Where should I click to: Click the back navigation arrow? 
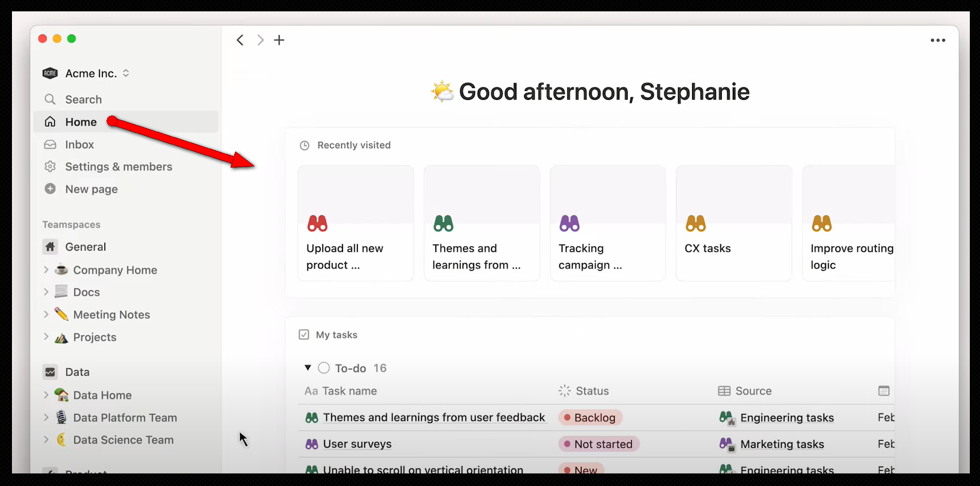(x=240, y=40)
